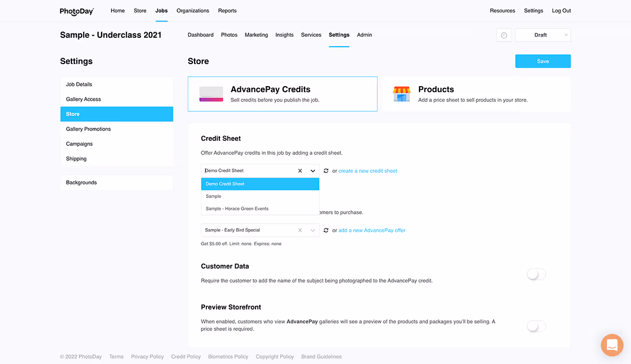Open the Marketing tab
This screenshot has height=364, width=631.
coord(257,35)
